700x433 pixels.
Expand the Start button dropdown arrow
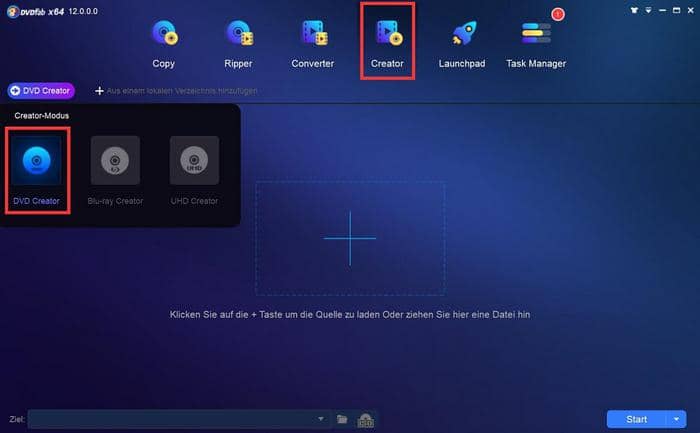[x=676, y=419]
